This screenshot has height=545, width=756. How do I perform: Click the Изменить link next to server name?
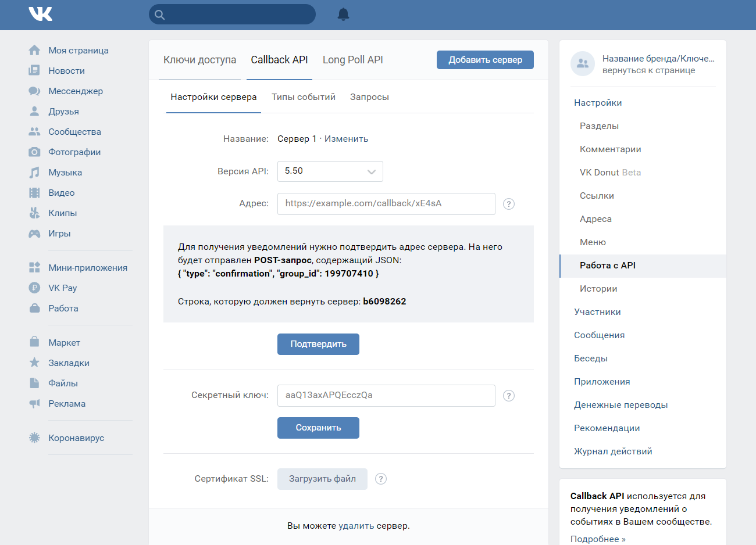pyautogui.click(x=346, y=139)
